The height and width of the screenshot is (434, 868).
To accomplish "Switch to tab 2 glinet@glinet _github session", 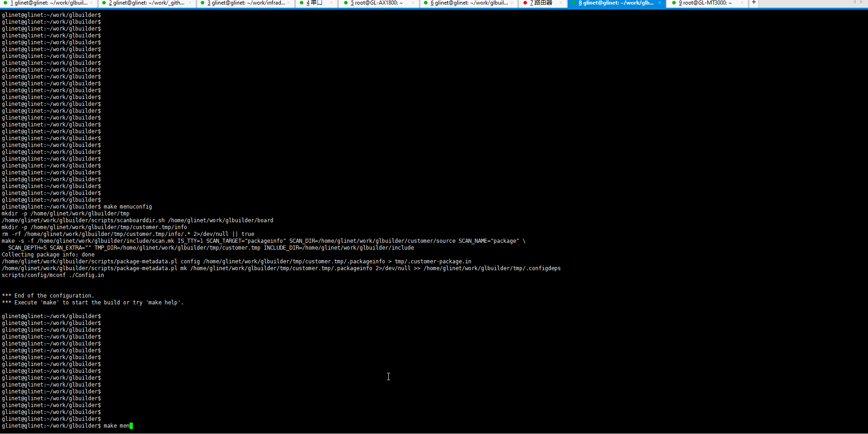I will 146,3.
